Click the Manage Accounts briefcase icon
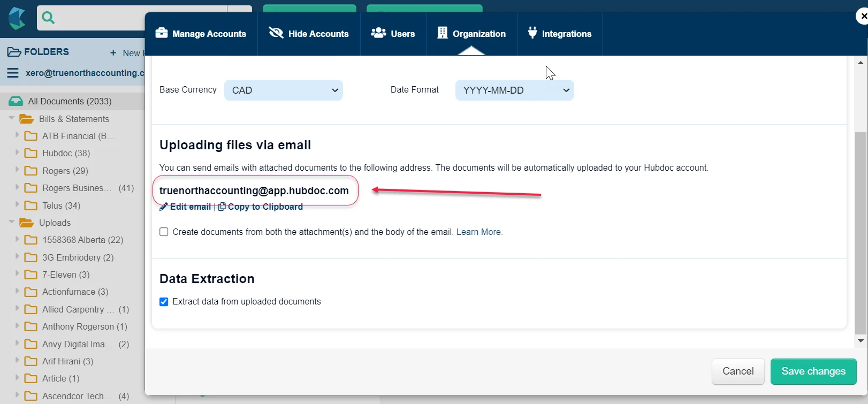This screenshot has height=404, width=868. tap(162, 33)
